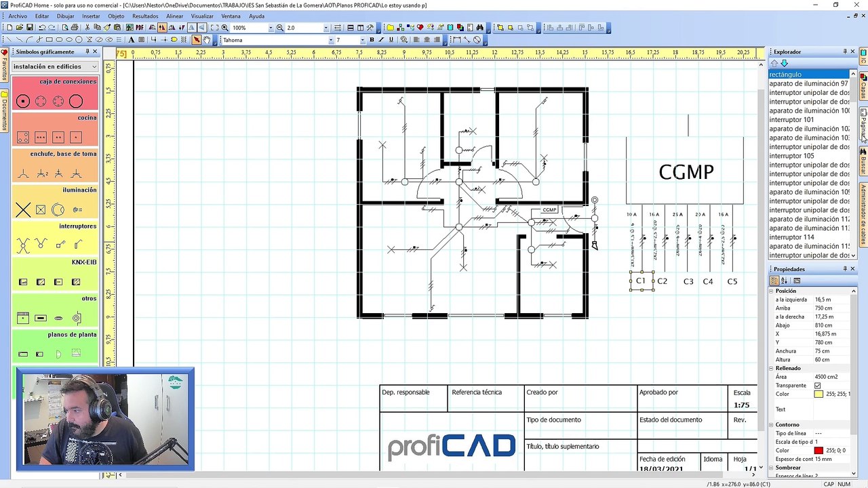
Task: Click the Zoom in magnifier icon
Action: [224, 28]
